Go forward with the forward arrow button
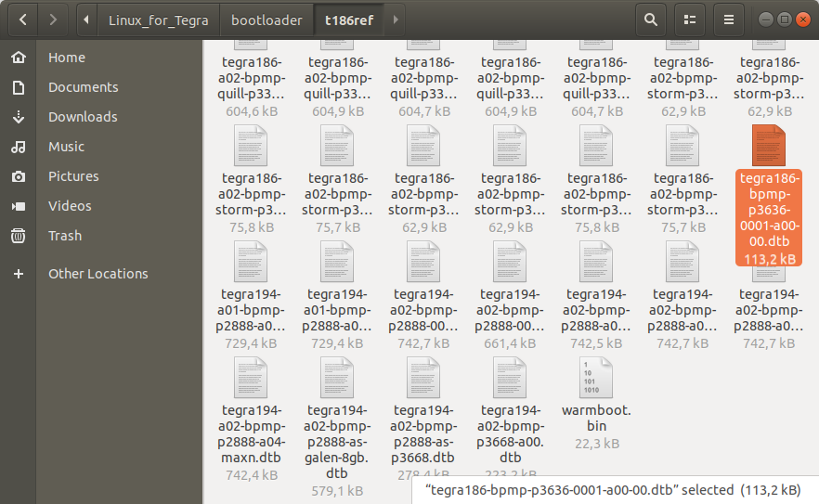 click(x=52, y=19)
